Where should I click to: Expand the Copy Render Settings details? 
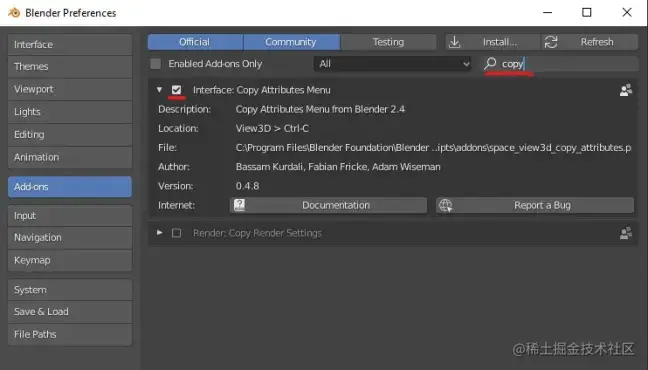(160, 233)
